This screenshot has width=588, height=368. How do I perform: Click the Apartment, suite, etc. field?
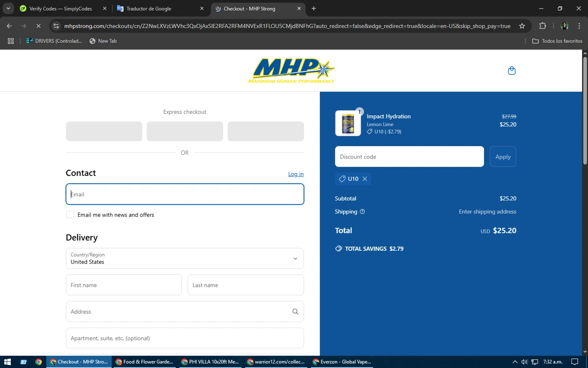185,338
